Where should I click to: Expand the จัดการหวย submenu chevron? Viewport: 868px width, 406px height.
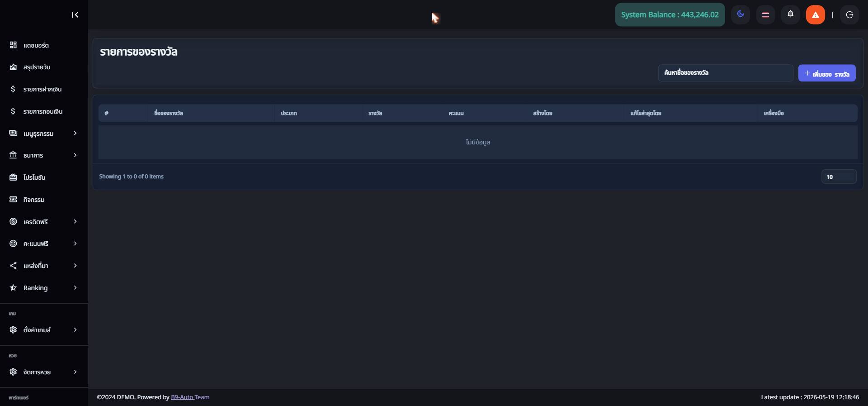point(75,372)
